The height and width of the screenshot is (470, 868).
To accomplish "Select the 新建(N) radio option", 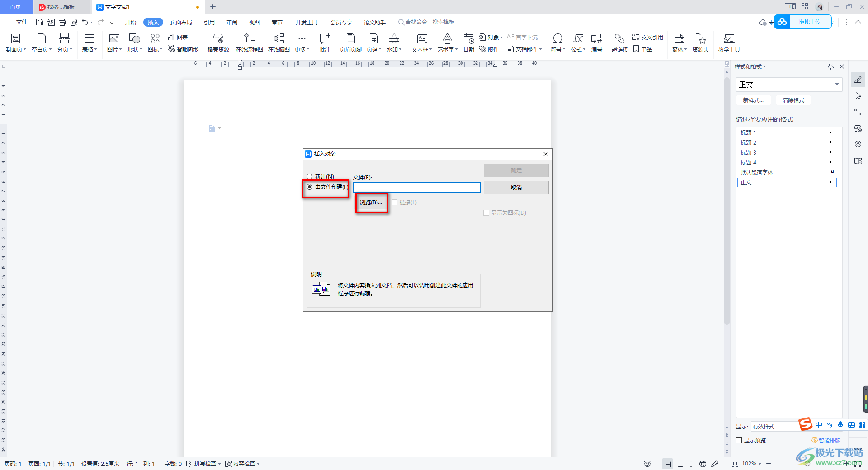I will 320,176.
